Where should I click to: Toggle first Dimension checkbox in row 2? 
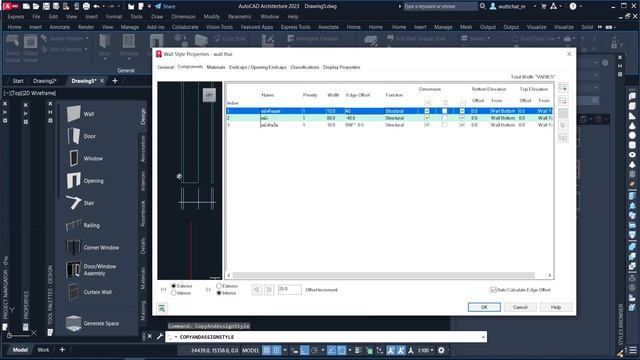pos(427,118)
